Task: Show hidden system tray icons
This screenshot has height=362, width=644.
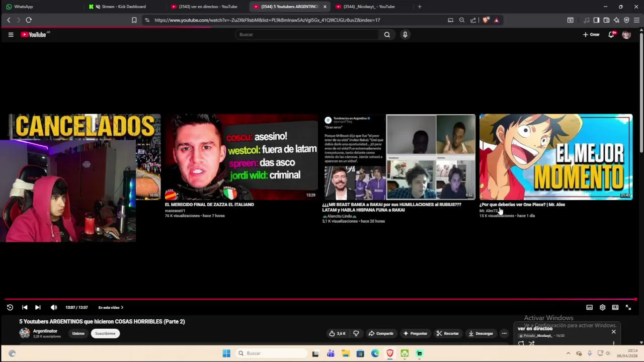Action: [x=568, y=353]
